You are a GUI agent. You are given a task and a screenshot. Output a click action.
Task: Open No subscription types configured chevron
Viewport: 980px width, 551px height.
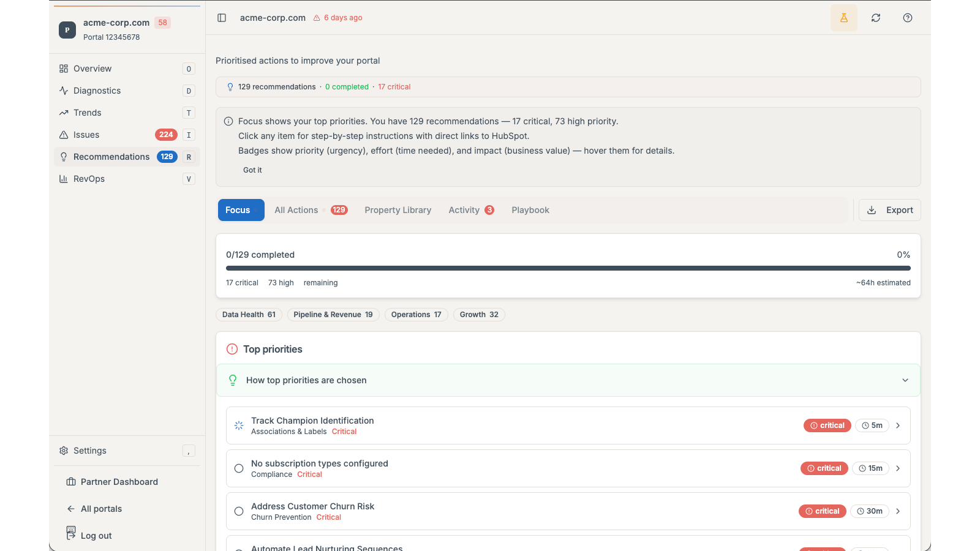[x=898, y=468]
